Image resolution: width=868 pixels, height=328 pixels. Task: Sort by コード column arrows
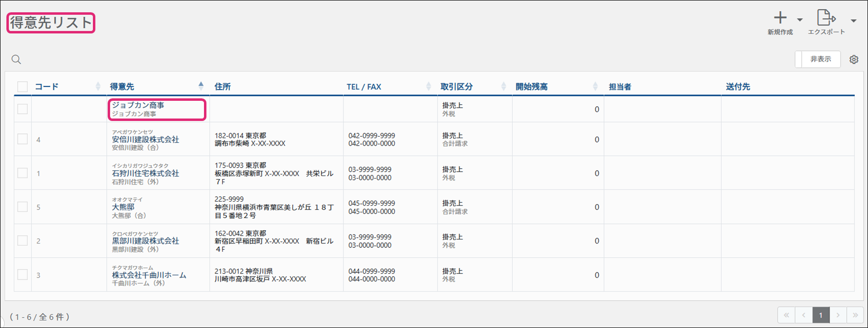pos(98,87)
